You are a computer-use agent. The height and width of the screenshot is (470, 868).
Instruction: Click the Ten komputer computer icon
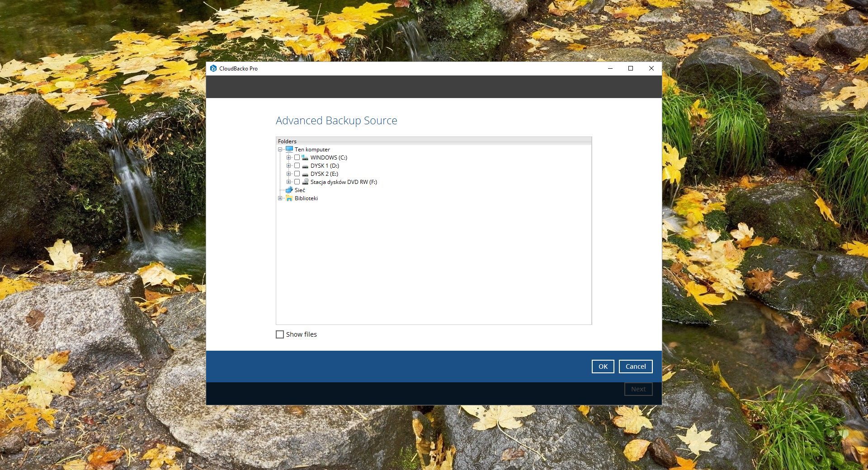pyautogui.click(x=289, y=149)
